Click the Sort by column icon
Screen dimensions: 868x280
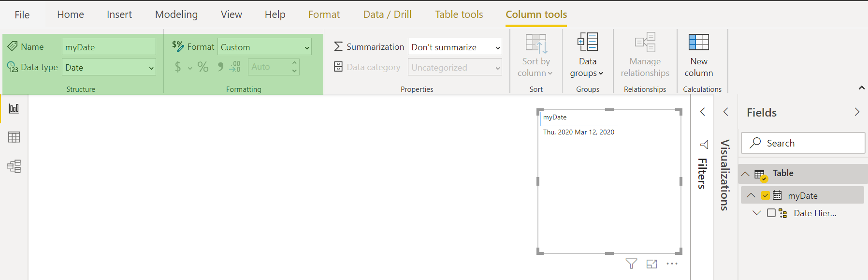coord(536,43)
